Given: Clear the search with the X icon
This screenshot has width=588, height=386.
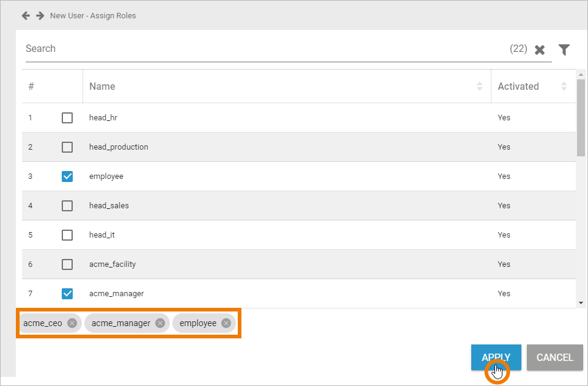Looking at the screenshot, I should tap(540, 50).
